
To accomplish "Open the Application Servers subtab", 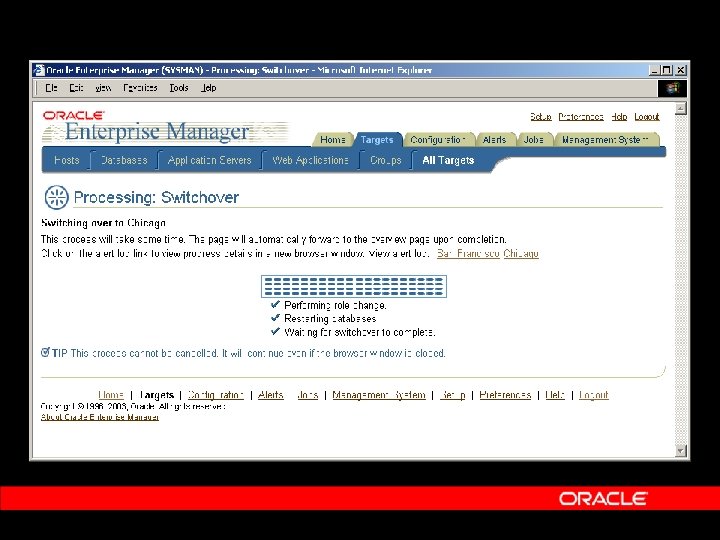I will tap(209, 160).
